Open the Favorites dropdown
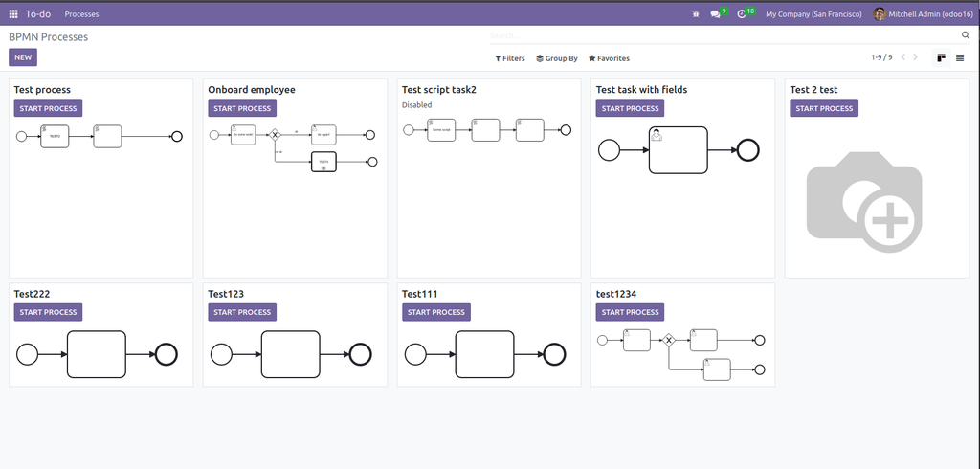This screenshot has width=980, height=469. (609, 58)
